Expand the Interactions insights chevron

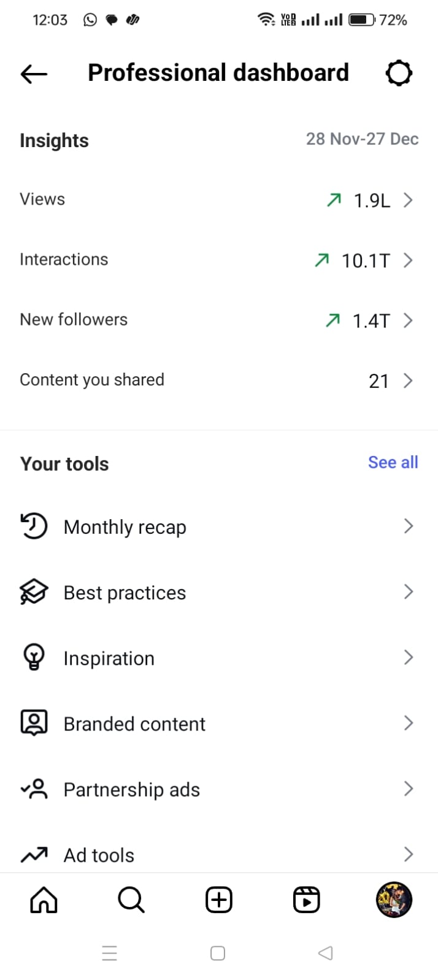(408, 260)
